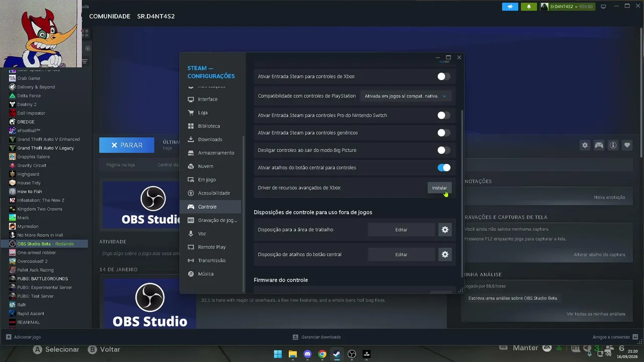The image size is (644, 362).
Task: Open Interface settings section
Action: [211, 99]
